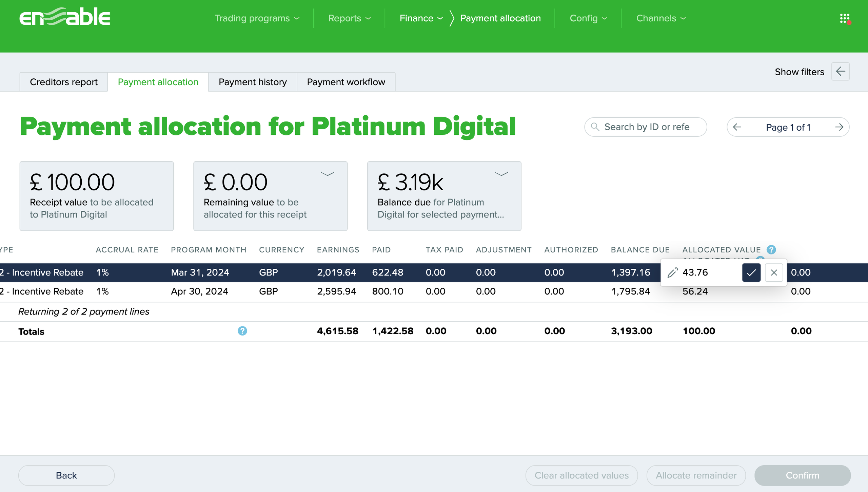Open the Channels menu
The height and width of the screenshot is (492, 868).
(661, 18)
